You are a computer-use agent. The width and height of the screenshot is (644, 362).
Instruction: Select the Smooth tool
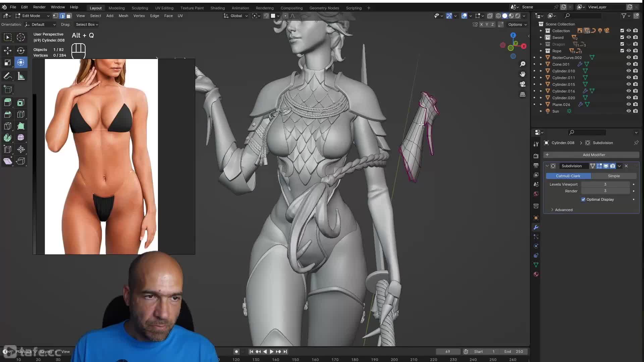(21, 138)
